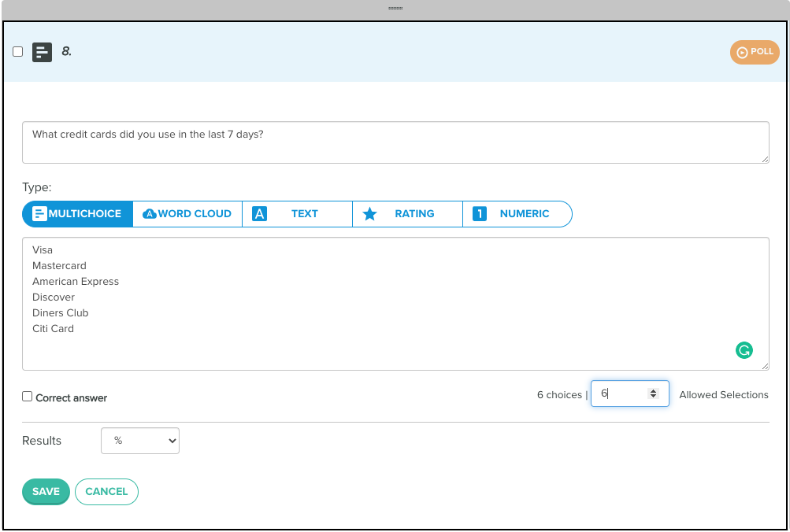Cancel editing the question
Viewport: 790px width, 532px height.
click(106, 491)
